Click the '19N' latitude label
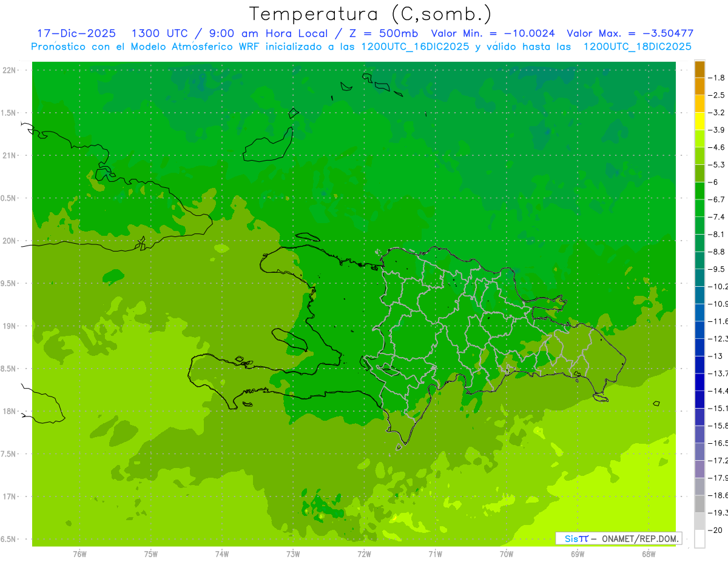 click(x=10, y=326)
